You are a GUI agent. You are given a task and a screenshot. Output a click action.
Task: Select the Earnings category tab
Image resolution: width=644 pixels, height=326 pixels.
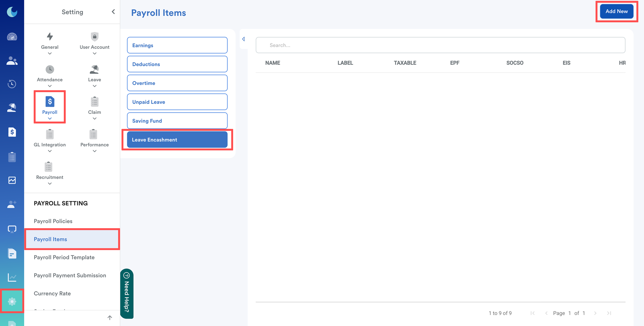click(177, 45)
